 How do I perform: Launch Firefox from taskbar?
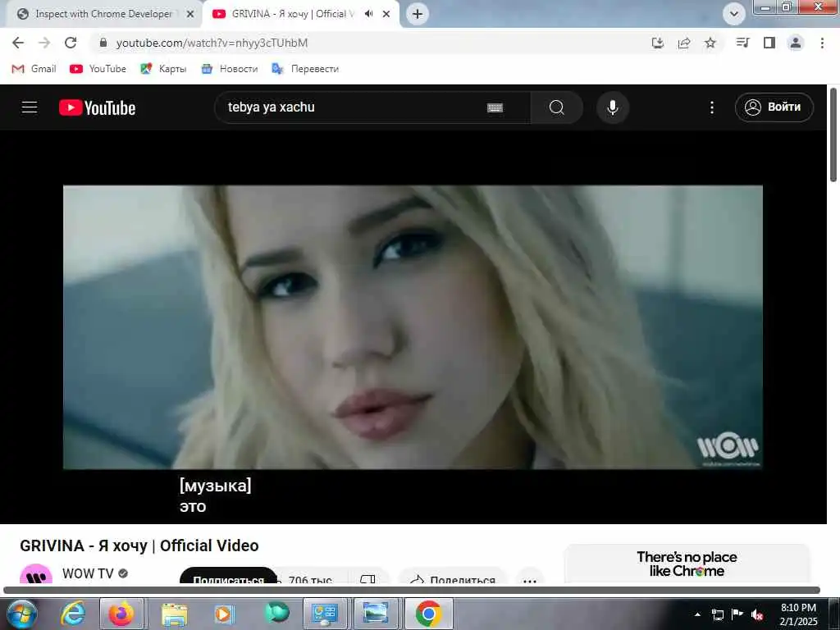click(121, 614)
